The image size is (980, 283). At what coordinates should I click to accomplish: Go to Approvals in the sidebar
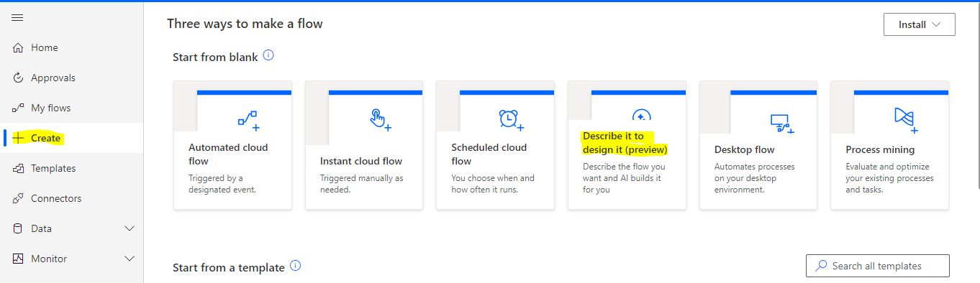(x=72, y=78)
